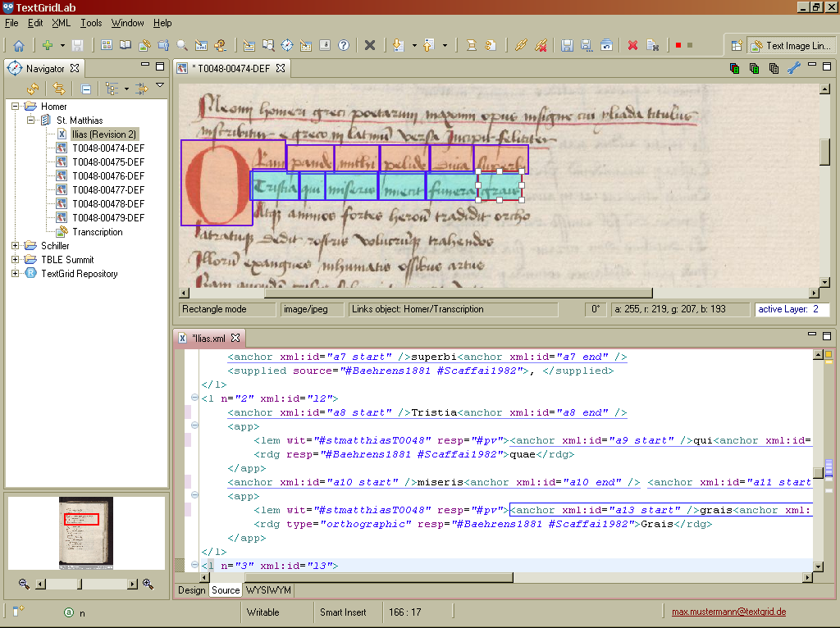Expand the Schiller project tree node
This screenshot has height=628, width=840.
[x=16, y=246]
